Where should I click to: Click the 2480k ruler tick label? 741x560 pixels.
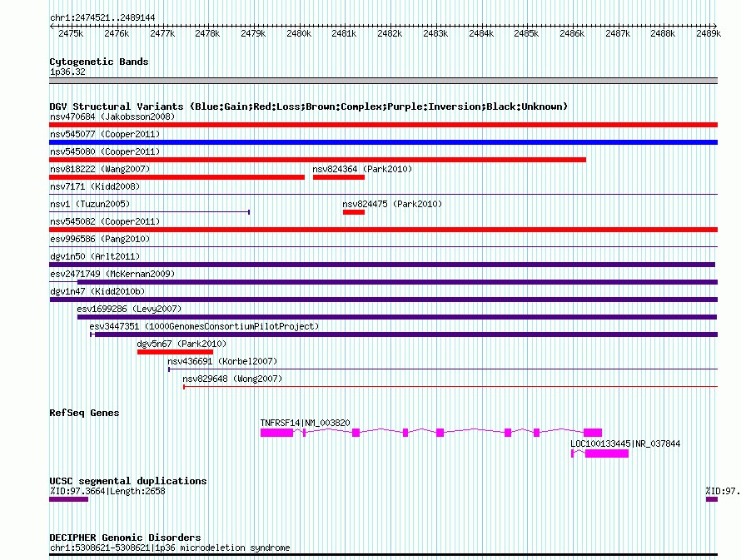click(x=299, y=33)
